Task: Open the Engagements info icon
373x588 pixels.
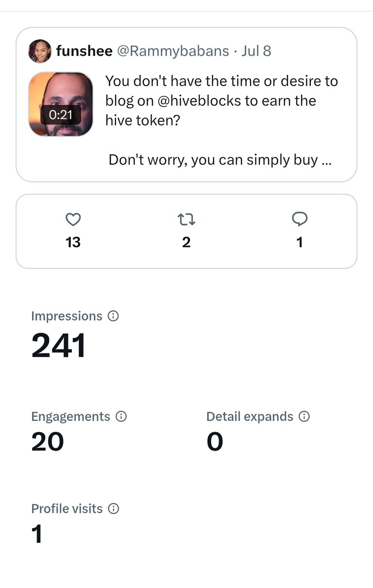Action: point(121,417)
